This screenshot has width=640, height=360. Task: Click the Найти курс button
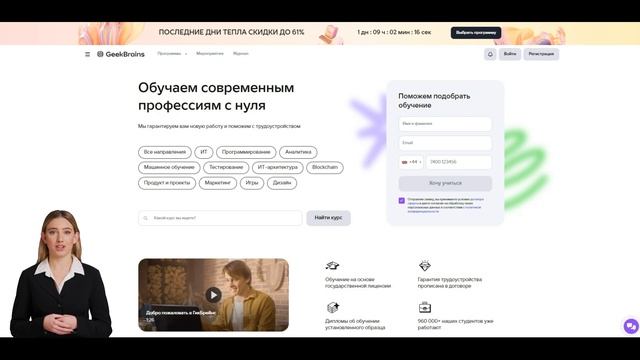click(329, 218)
